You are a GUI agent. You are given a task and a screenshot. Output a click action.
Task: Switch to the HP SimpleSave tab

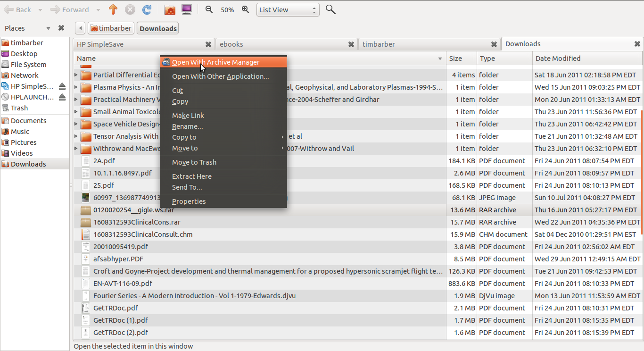point(144,44)
